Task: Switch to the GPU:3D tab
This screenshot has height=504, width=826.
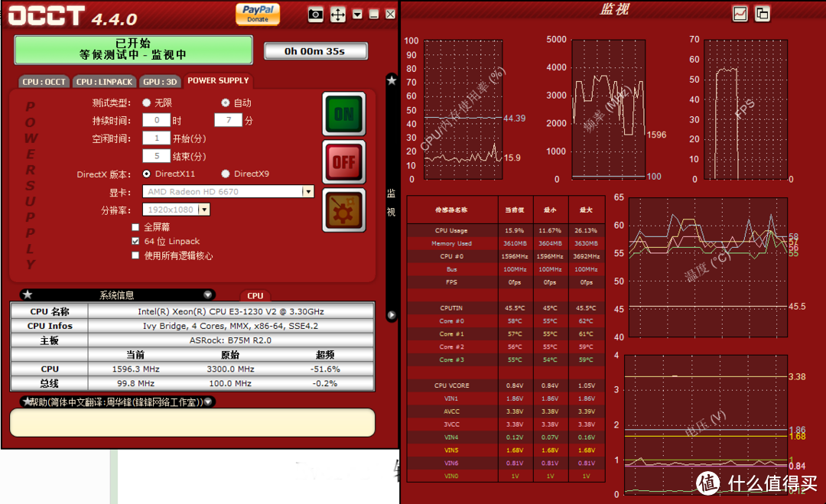Action: [x=160, y=82]
